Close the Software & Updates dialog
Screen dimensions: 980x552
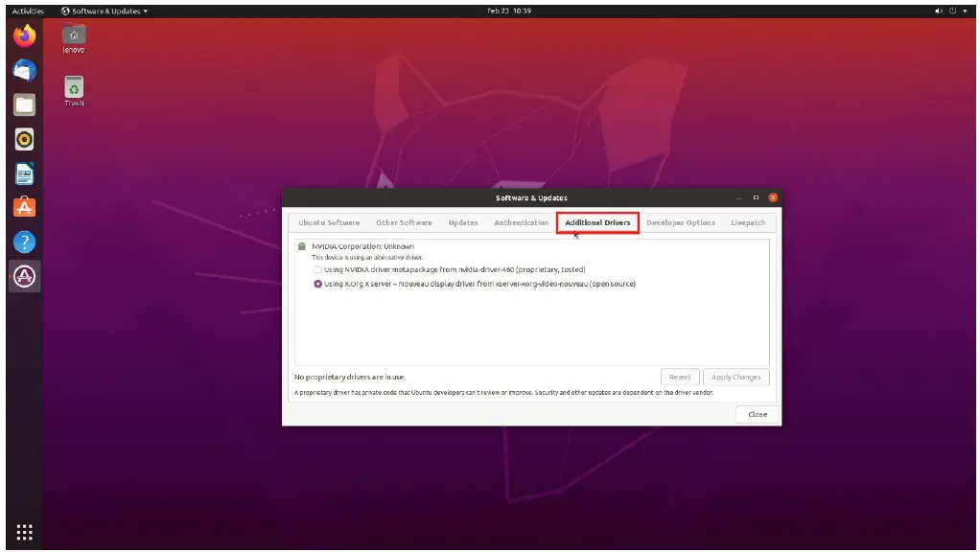click(757, 414)
